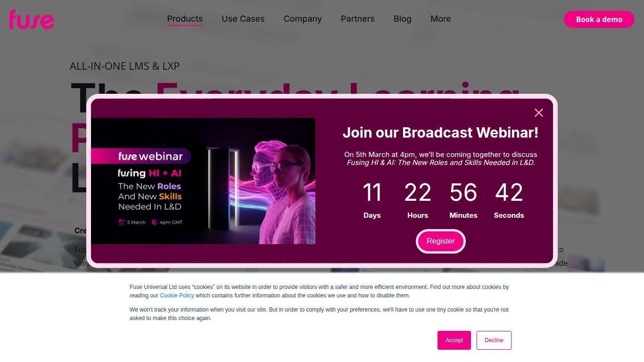Screen dimensions: 644x362
Task: Decline the cookies
Action: click(x=494, y=340)
